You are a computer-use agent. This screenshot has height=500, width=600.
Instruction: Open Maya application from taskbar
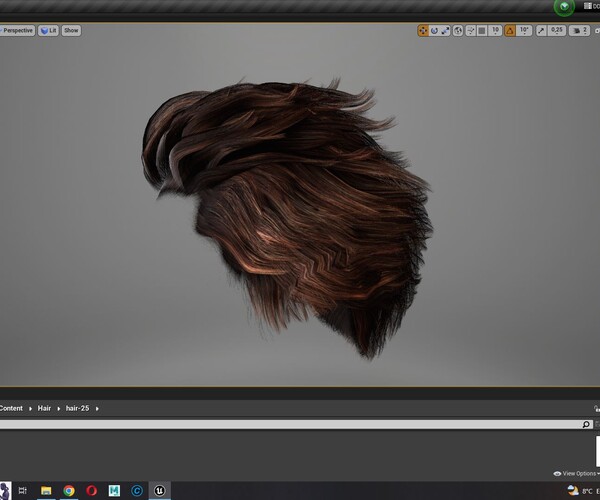click(x=114, y=490)
